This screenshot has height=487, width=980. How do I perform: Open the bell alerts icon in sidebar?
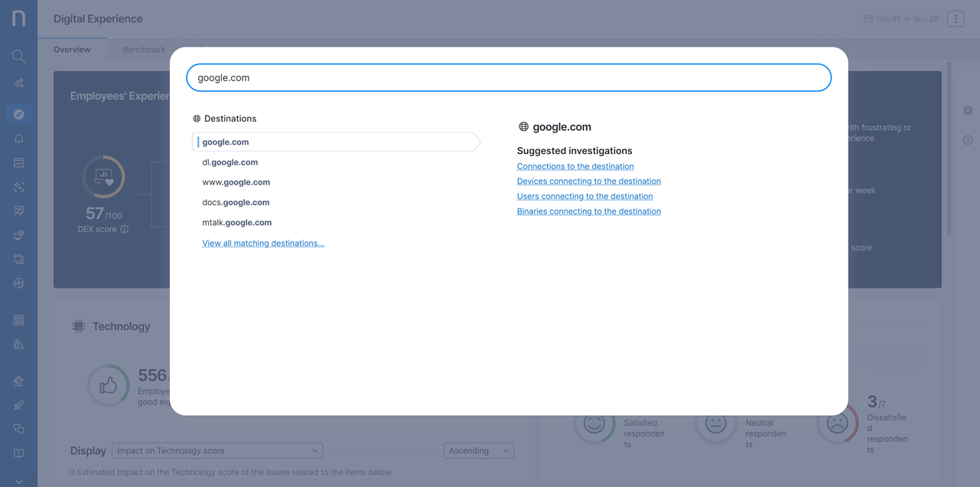coord(18,139)
